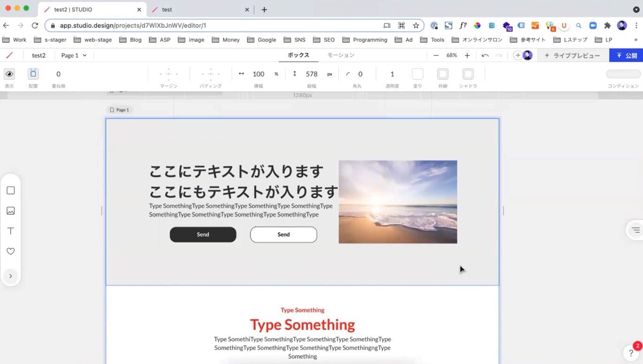Screen dimensions: 643x364
Task: Switch to the モーション tab
Action: pos(341,55)
